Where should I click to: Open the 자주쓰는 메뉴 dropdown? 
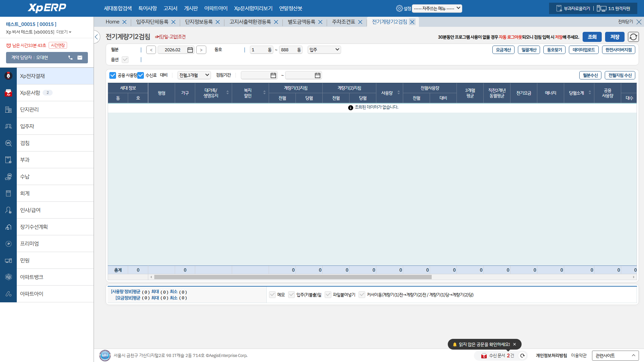point(437,8)
